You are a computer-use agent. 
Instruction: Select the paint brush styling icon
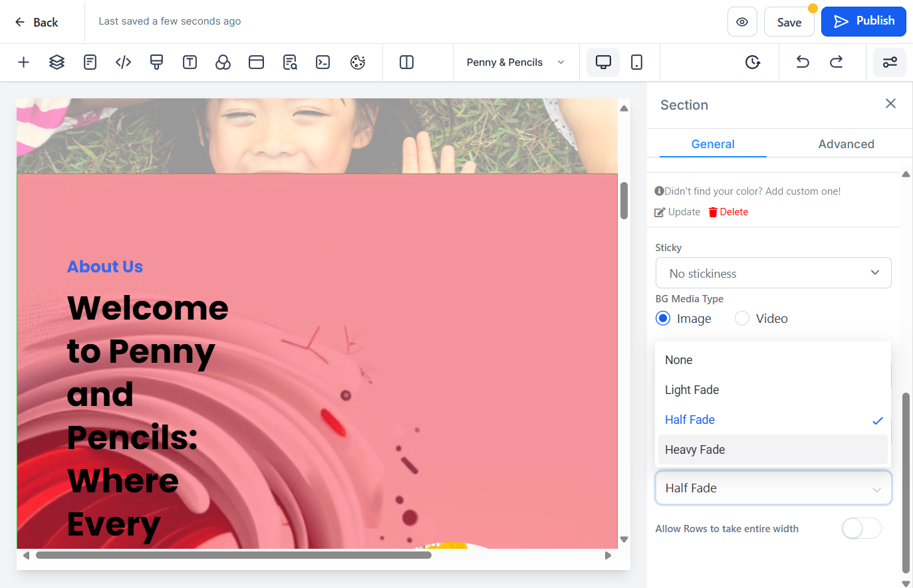(x=156, y=62)
